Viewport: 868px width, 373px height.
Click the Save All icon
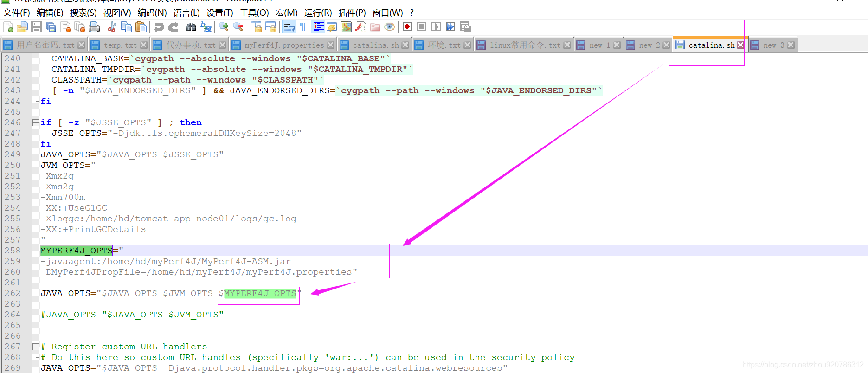click(51, 27)
